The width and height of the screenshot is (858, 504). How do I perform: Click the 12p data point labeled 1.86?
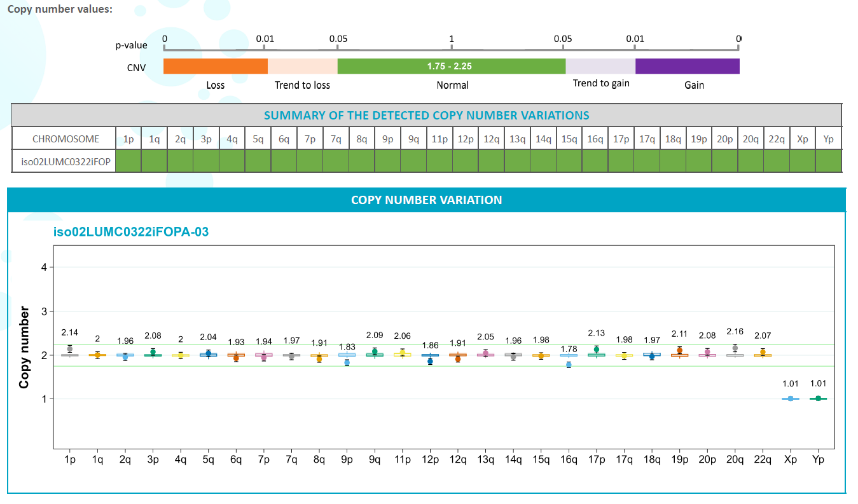click(x=430, y=361)
